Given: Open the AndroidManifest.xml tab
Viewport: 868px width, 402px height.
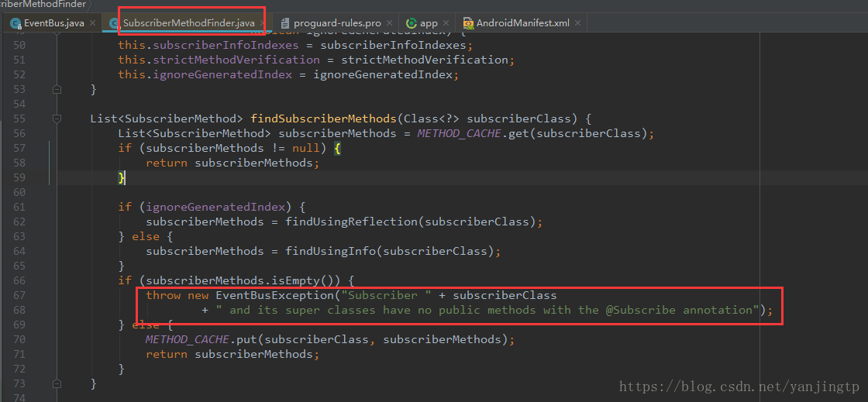Looking at the screenshot, I should tap(522, 23).
